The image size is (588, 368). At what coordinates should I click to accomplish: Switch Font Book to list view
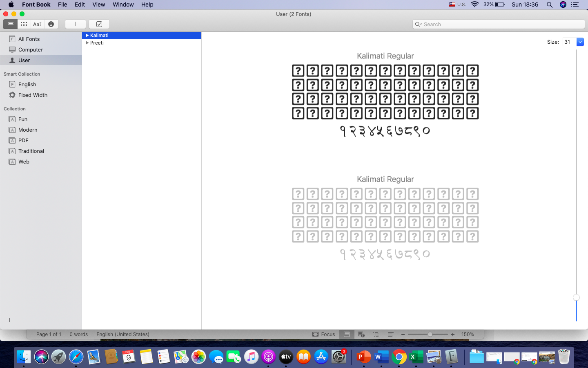click(x=10, y=24)
